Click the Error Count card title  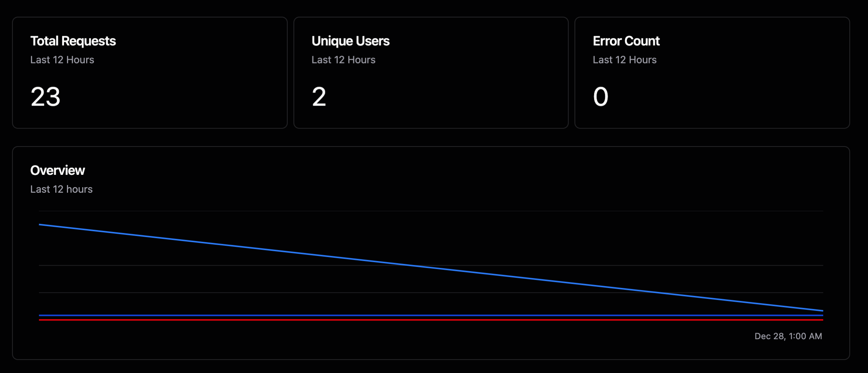[x=626, y=41]
